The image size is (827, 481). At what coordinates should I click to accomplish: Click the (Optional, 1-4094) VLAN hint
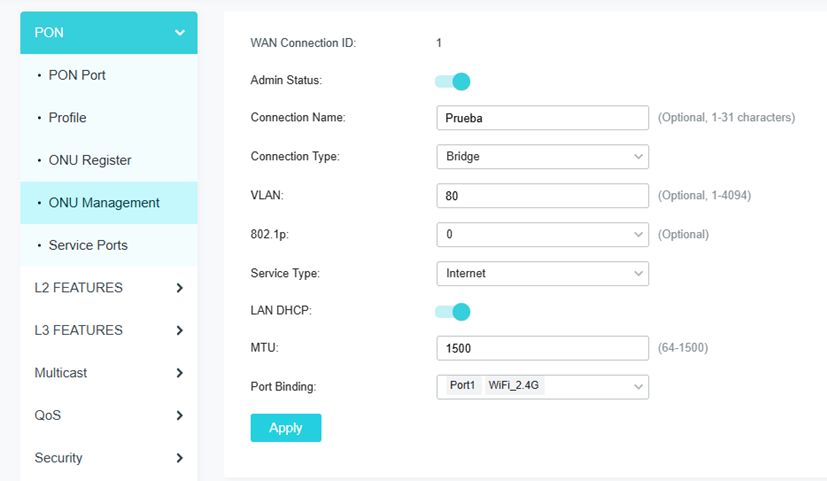704,196
